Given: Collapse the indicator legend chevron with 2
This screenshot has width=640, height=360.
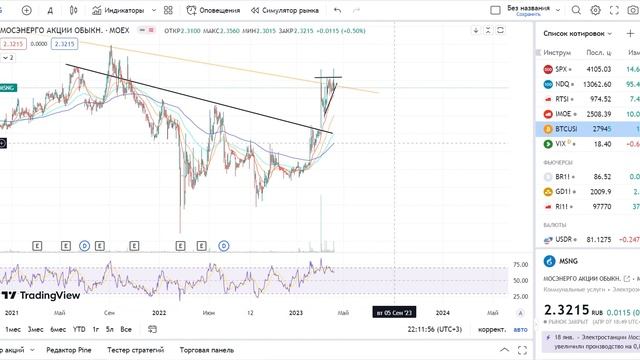Looking at the screenshot, I should pos(8,58).
